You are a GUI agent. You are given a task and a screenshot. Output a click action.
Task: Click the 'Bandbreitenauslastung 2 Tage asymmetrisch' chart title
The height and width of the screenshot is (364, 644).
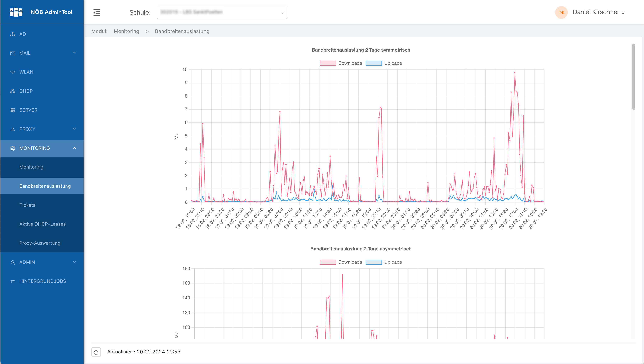361,249
